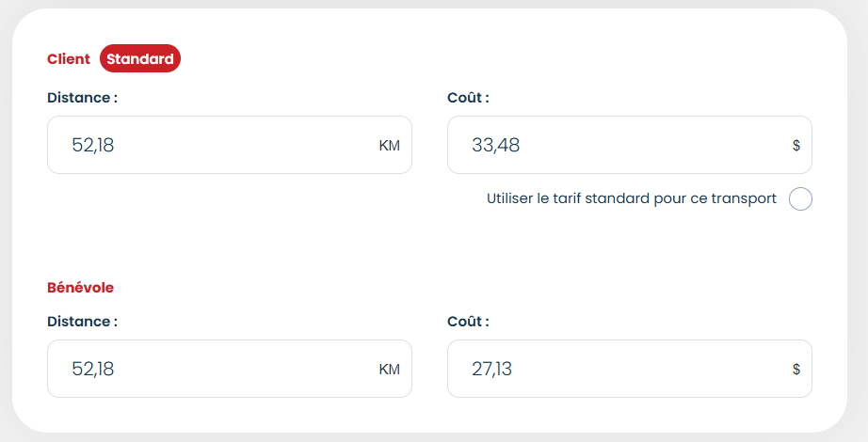This screenshot has height=442, width=868.
Task: Enable standard rate for this transport
Action: (800, 199)
